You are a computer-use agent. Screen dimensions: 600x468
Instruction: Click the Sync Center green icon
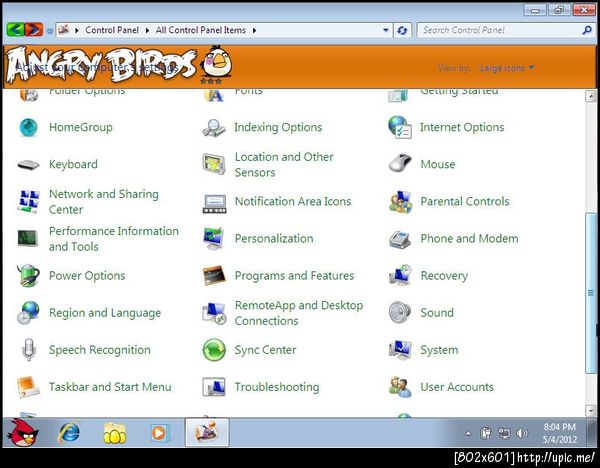[x=214, y=350]
